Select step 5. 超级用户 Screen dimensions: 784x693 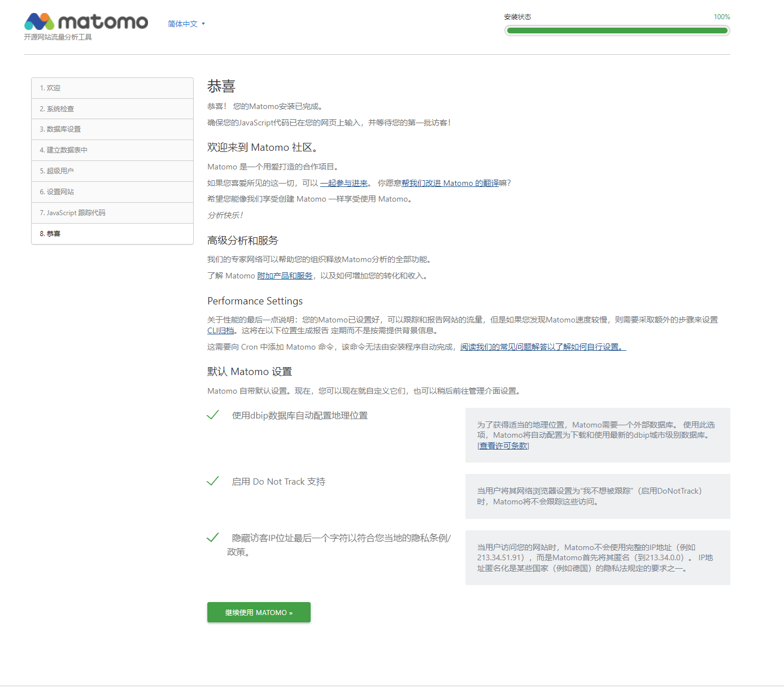(112, 171)
